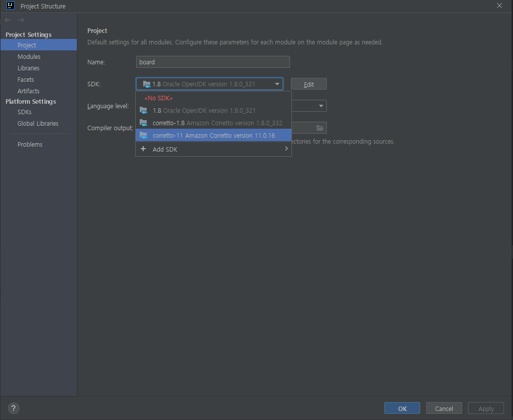
Task: Select 1.8 Oracle OpenJDK version 1.8.0_321
Action: coord(213,111)
